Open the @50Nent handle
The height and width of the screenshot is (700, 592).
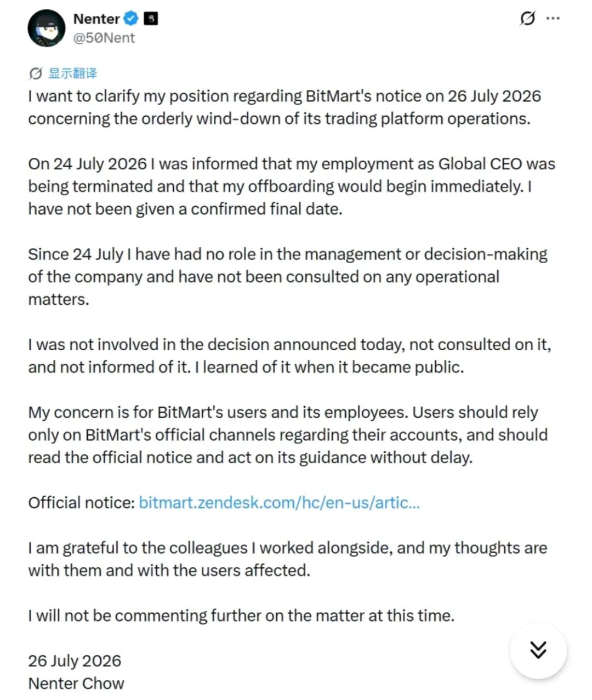pos(104,38)
